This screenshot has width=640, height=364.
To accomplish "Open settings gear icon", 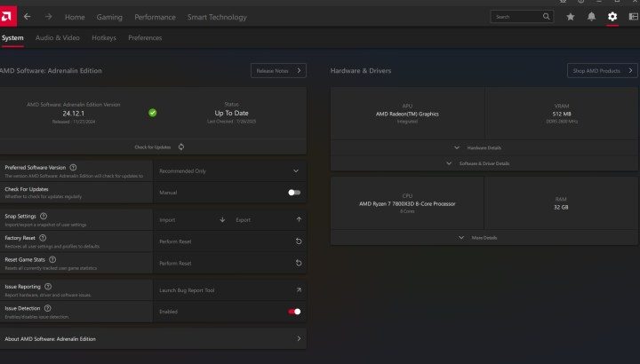I will (612, 17).
